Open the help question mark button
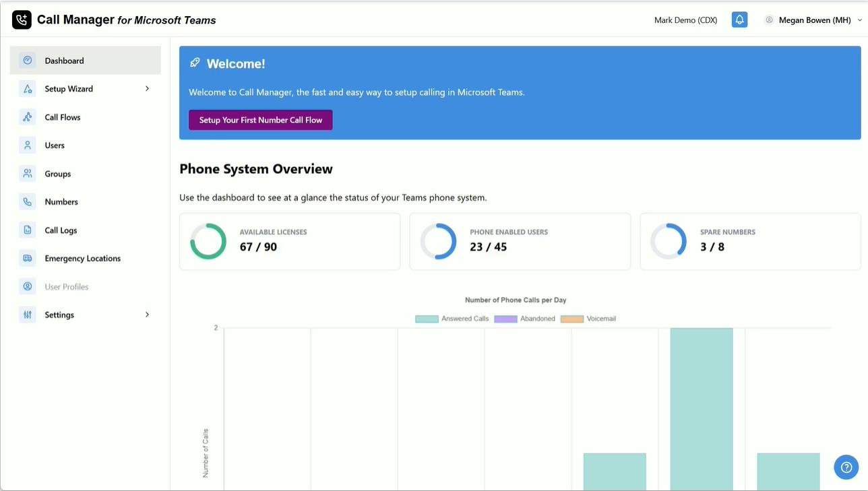The image size is (868, 491). [x=846, y=467]
